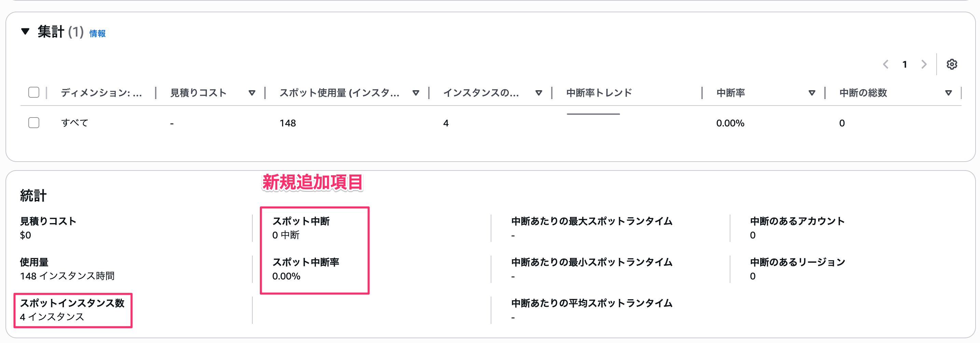Viewport: 980px width, 343px height.
Task: Open the 情報 info link
Action: click(x=97, y=33)
